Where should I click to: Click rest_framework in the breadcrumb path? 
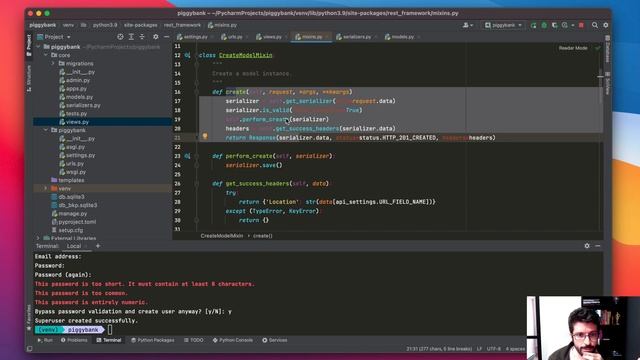click(x=182, y=25)
